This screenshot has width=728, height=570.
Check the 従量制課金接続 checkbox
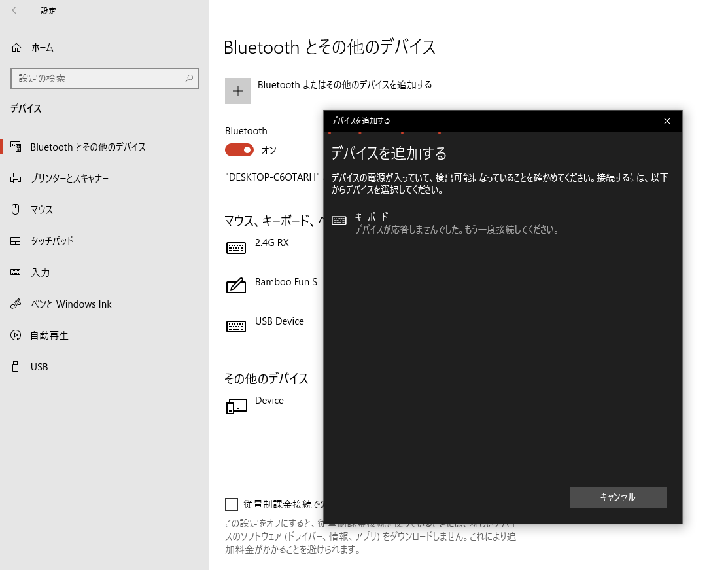tap(231, 505)
